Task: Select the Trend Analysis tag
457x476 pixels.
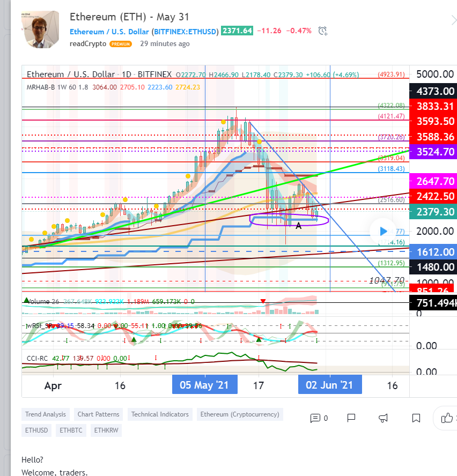Action: point(46,414)
